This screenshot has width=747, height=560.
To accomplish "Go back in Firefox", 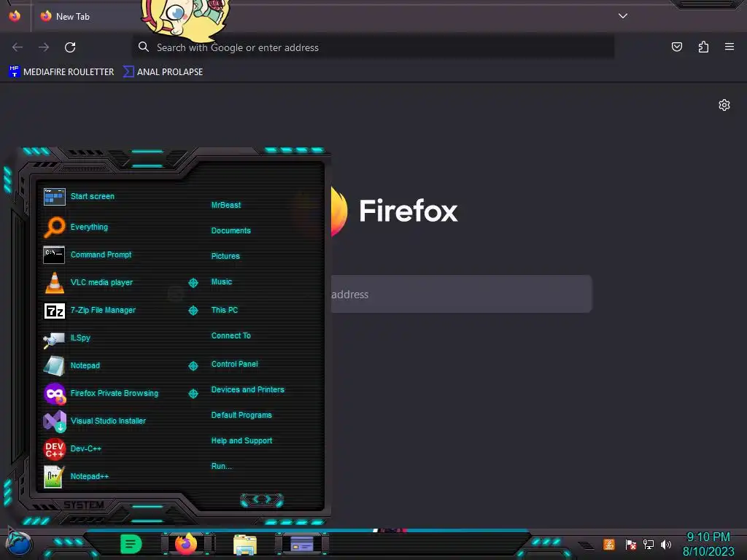I will click(x=18, y=47).
